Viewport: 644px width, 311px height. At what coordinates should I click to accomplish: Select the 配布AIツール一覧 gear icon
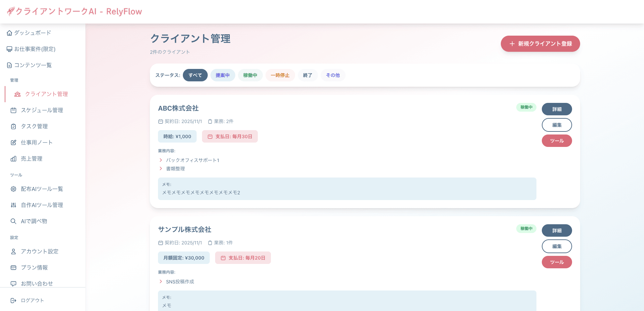(13, 189)
